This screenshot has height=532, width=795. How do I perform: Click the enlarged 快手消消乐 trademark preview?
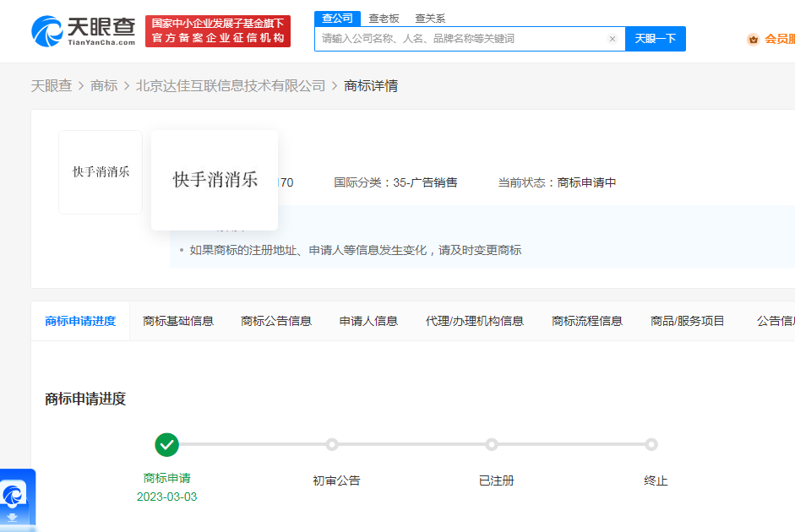pos(215,180)
